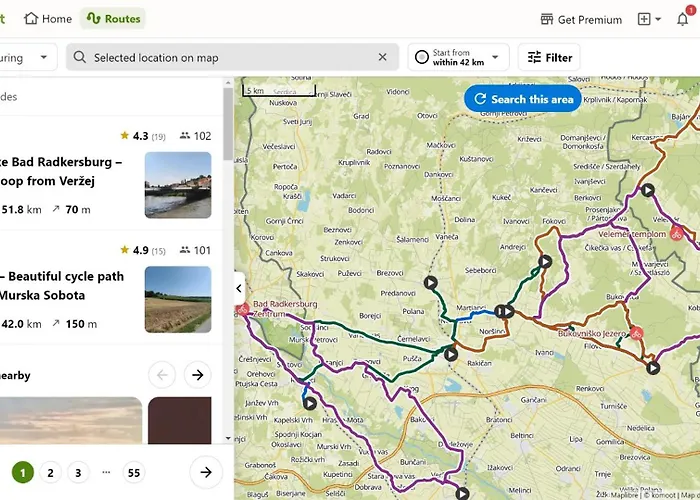The width and height of the screenshot is (700, 500).
Task: Go to the Home tab
Action: [48, 19]
